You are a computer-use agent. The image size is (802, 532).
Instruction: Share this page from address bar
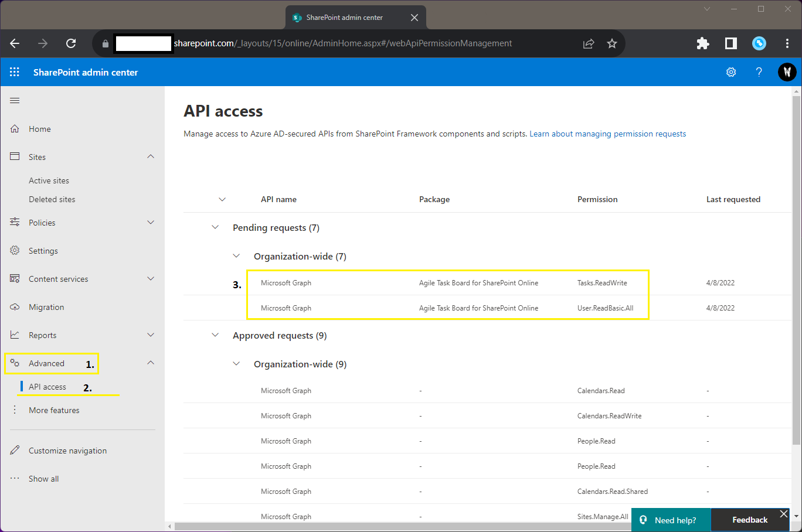click(589, 43)
